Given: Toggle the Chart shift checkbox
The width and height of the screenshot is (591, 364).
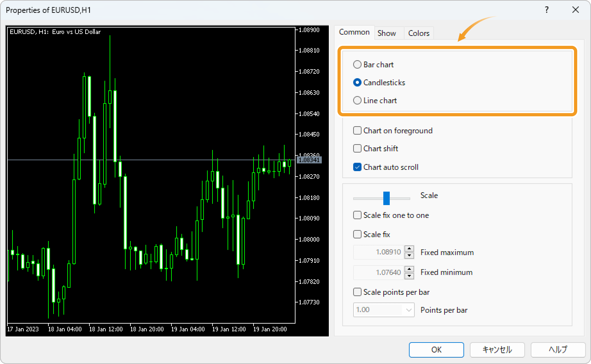Looking at the screenshot, I should click(x=357, y=148).
